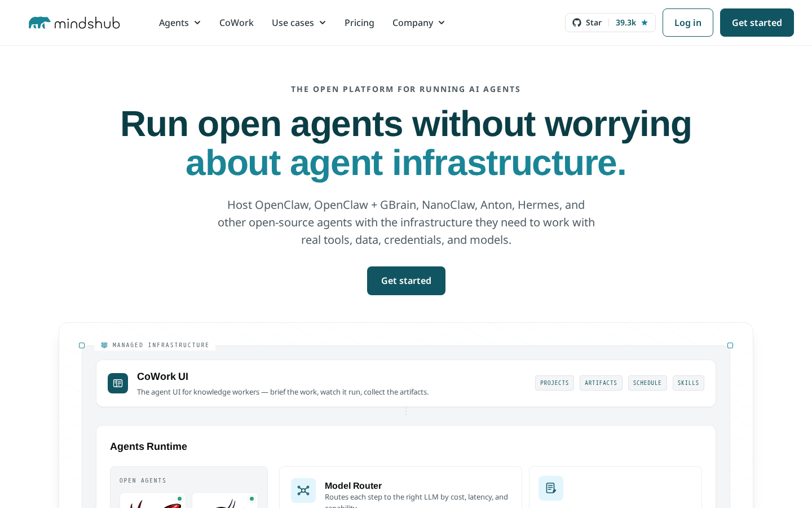Screen dimensions: 812x508
Task: Select the PROJECTS tag
Action: (554, 383)
